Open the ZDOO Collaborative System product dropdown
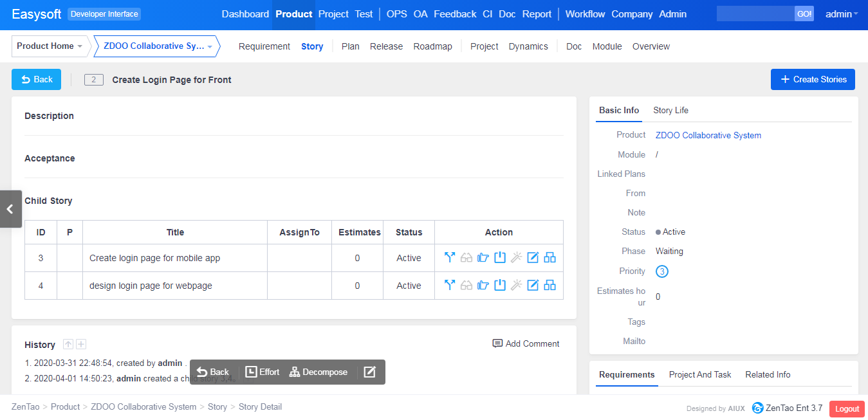The height and width of the screenshot is (420, 868). click(157, 46)
